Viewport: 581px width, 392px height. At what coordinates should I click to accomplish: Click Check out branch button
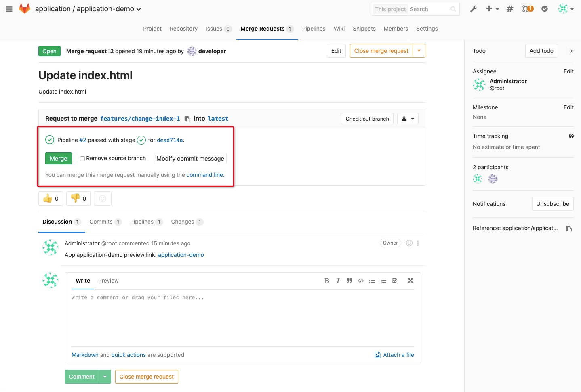tap(367, 119)
